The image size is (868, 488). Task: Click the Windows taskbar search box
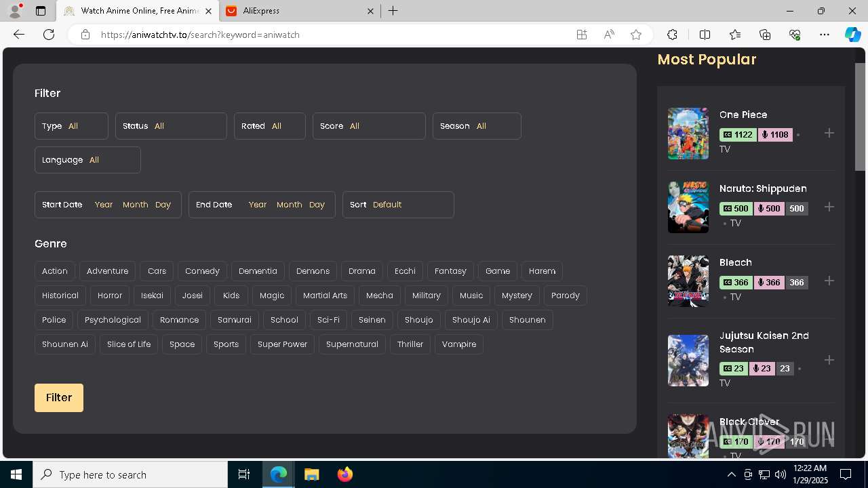pyautogui.click(x=130, y=474)
